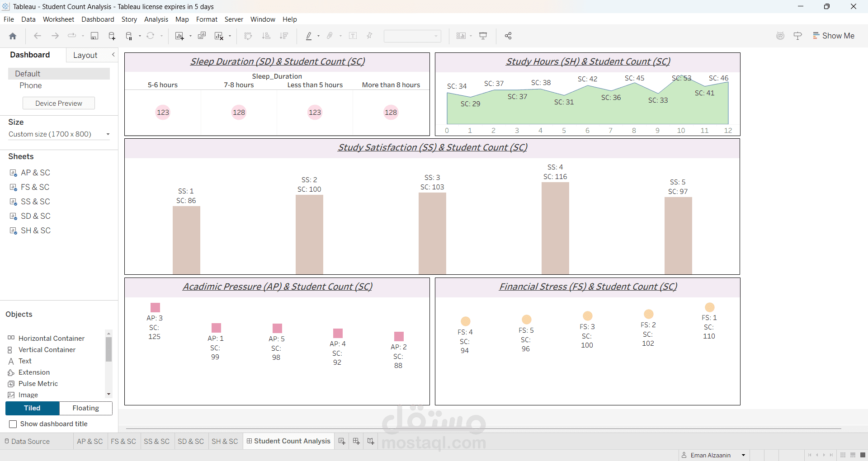This screenshot has width=868, height=461.
Task: Select the SH & SC sheet in Sheets list
Action: point(36,230)
